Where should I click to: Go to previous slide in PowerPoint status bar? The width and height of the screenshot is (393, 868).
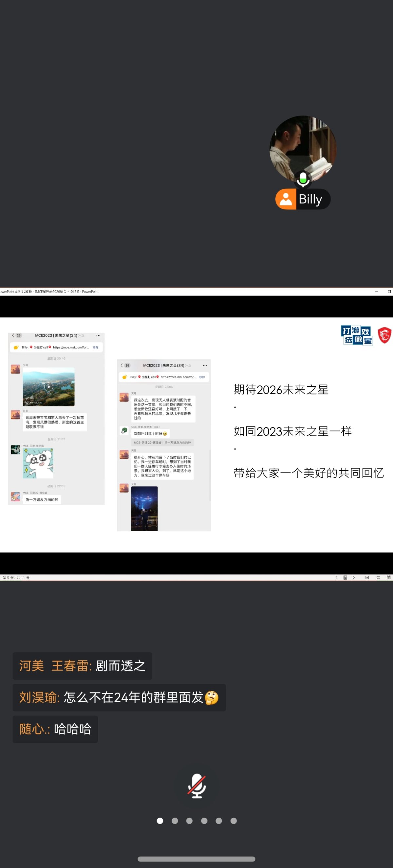pos(336,578)
